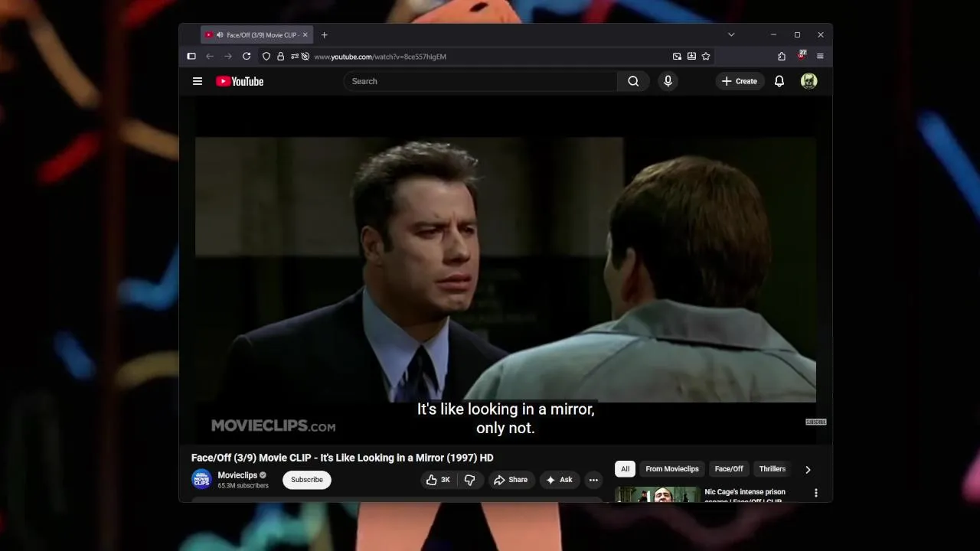Click the video title text

342,458
